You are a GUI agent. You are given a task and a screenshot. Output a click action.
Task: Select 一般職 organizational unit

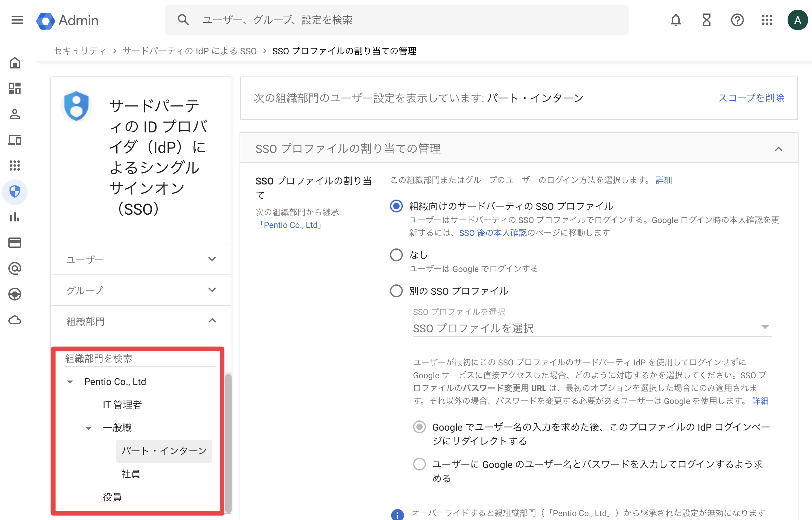tap(117, 428)
